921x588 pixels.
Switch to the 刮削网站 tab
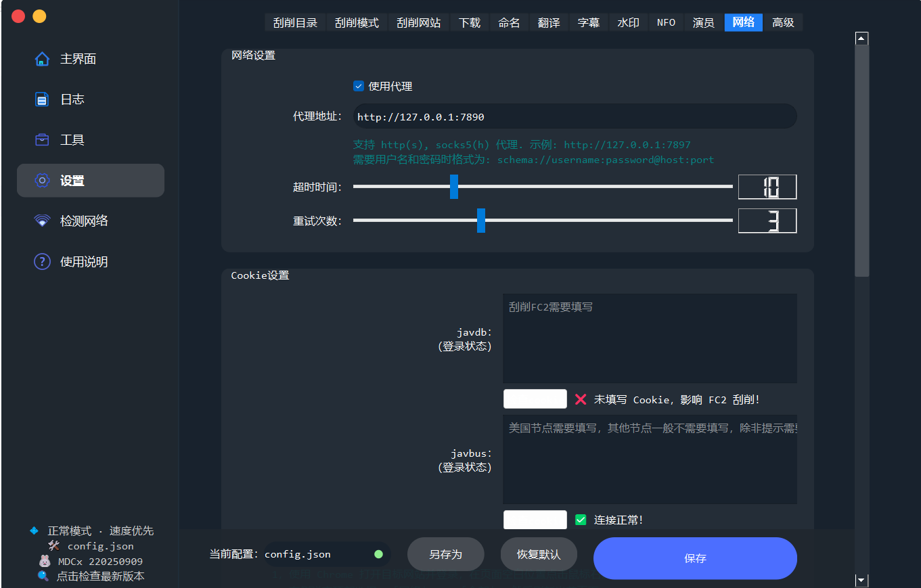tap(418, 22)
